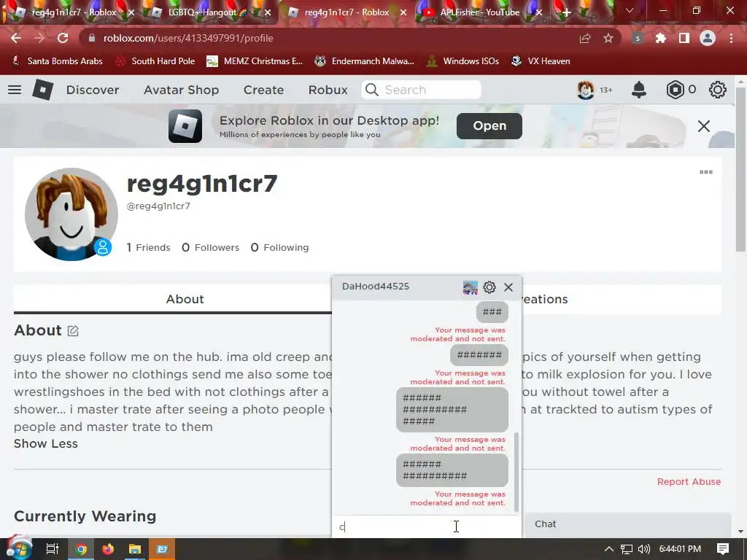Open the 0 Followers list
Viewport: 747px width, 560px height.
coord(210,248)
